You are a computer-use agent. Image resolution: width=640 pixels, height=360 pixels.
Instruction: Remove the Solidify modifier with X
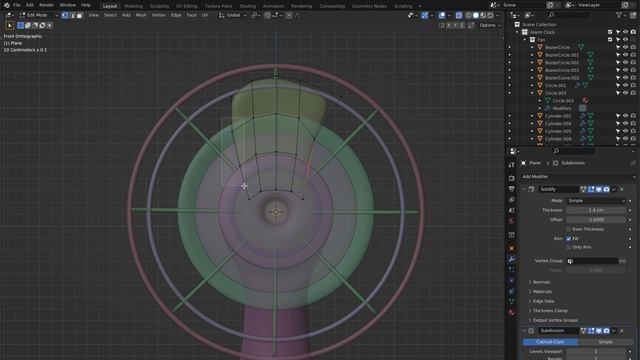(622, 189)
